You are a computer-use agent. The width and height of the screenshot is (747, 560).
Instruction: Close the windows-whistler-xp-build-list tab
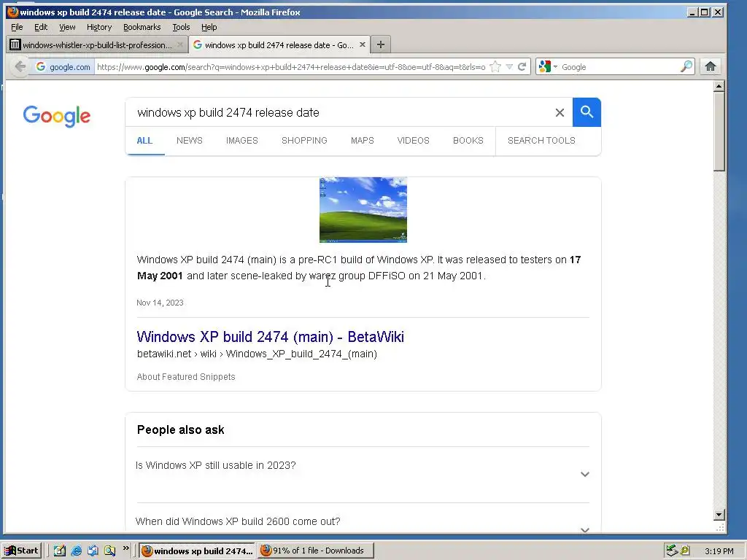[179, 44]
